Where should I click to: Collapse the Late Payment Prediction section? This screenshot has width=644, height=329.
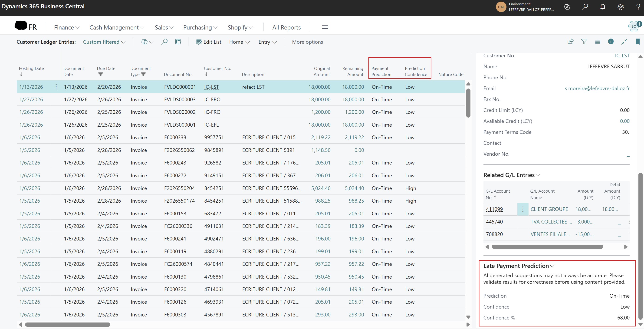point(553,266)
